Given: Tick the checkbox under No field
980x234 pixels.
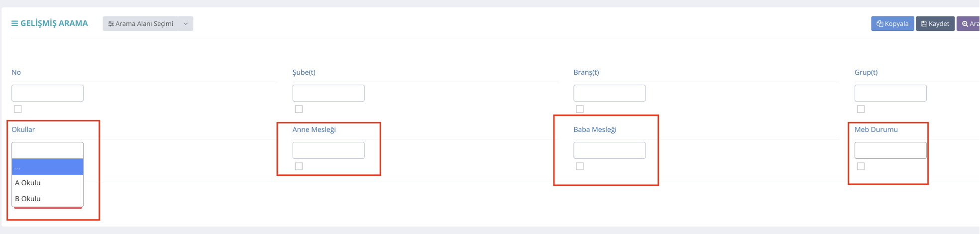Looking at the screenshot, I should click(x=18, y=109).
